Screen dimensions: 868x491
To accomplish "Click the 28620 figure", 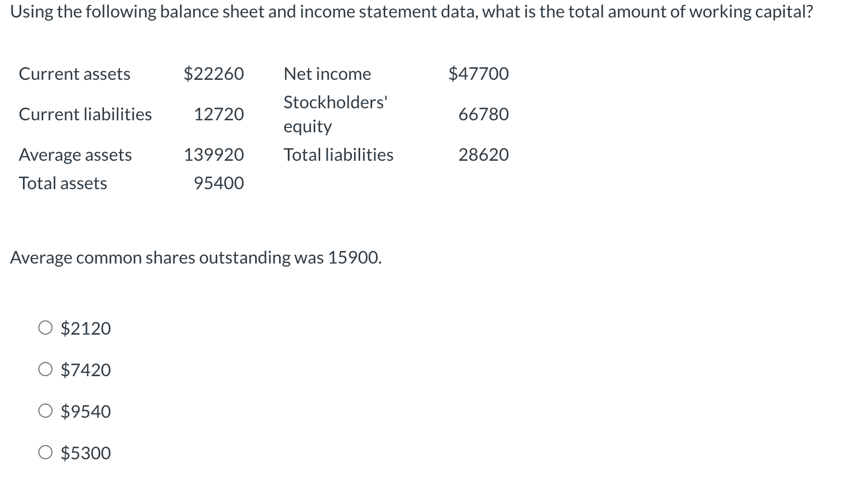I will click(483, 155).
